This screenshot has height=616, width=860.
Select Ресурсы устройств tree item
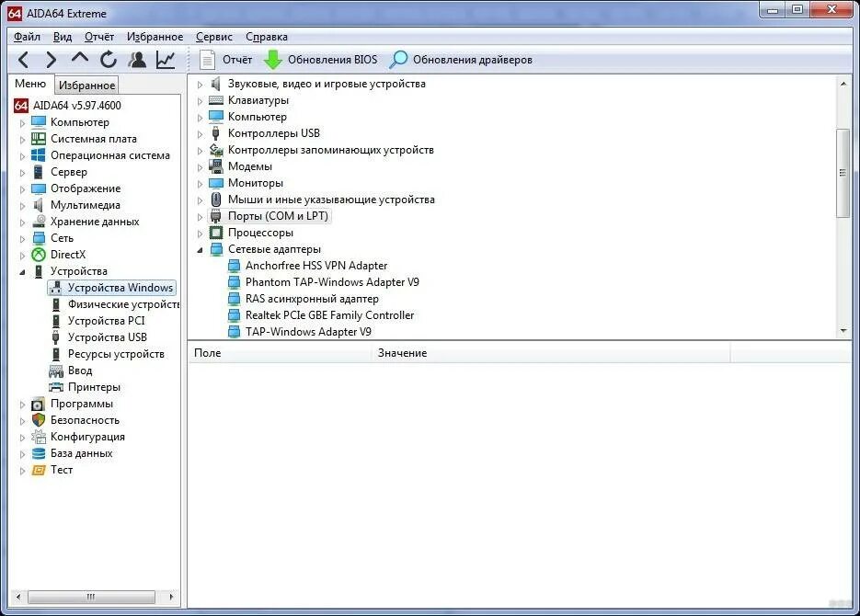click(116, 354)
